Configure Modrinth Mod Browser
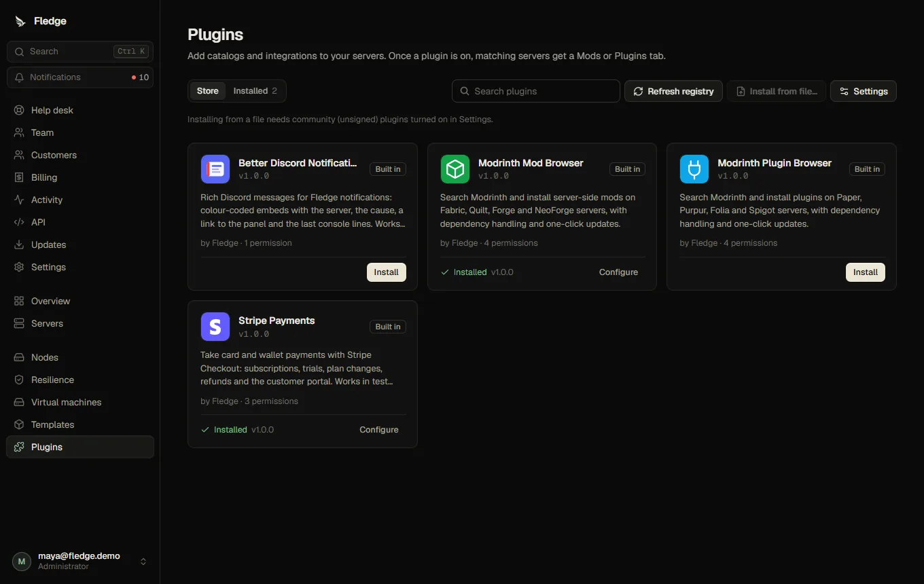Viewport: 924px width, 584px height. (618, 272)
